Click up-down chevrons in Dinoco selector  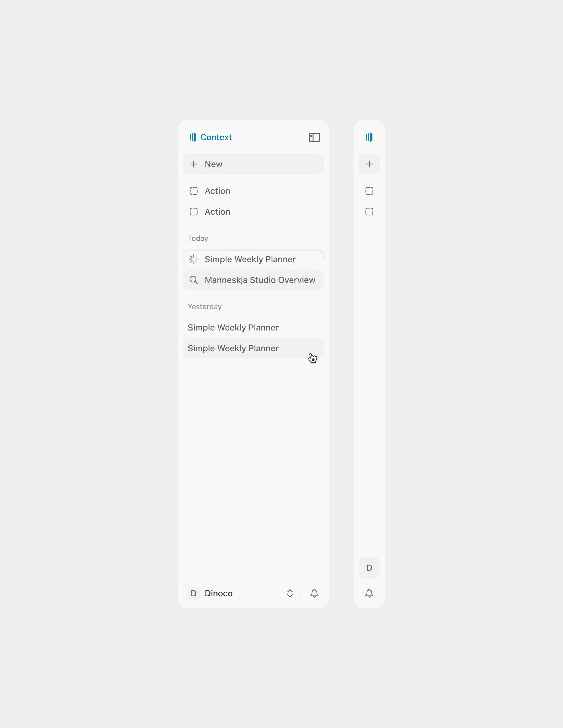290,593
